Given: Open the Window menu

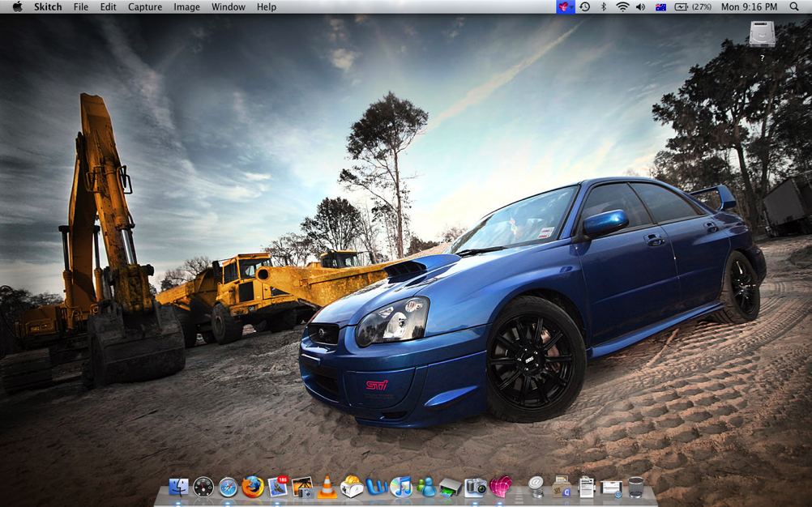Looking at the screenshot, I should [x=229, y=6].
